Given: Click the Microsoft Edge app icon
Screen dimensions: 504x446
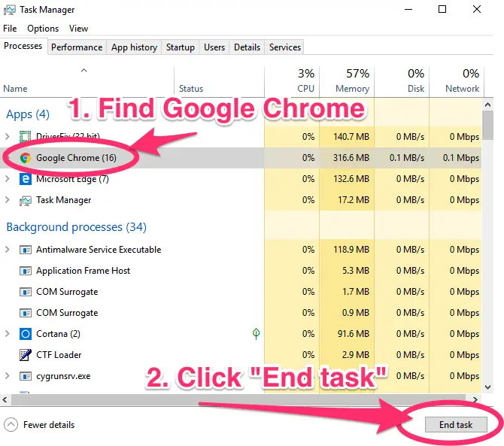Looking at the screenshot, I should (25, 179).
